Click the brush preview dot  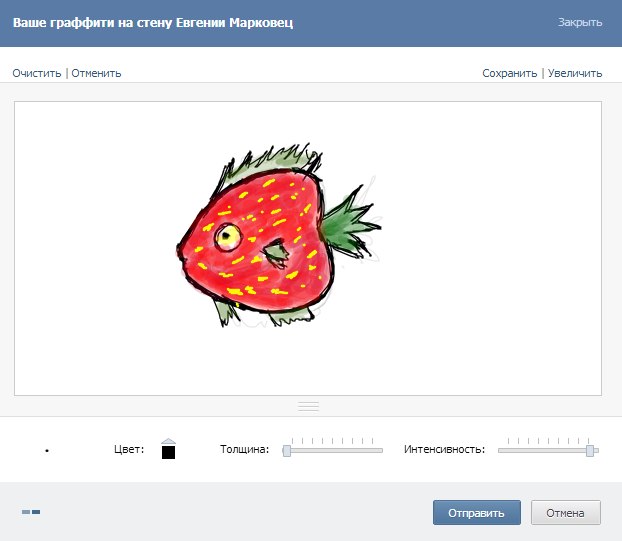tap(47, 451)
